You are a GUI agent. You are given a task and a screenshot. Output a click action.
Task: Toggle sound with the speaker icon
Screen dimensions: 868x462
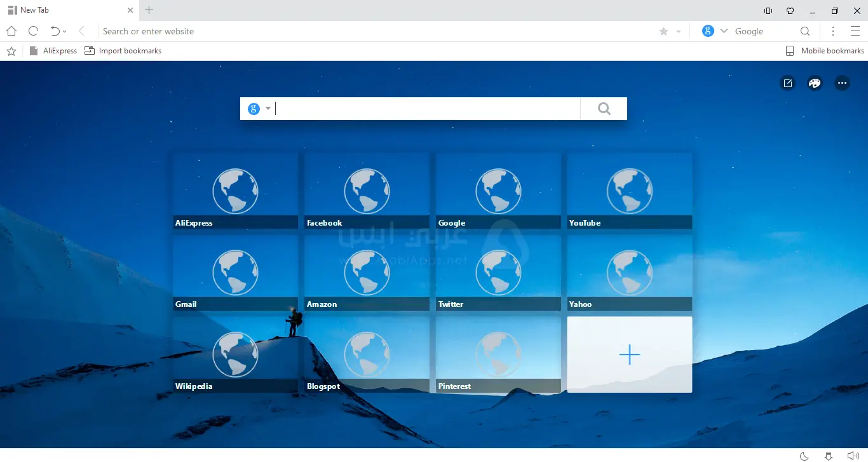[x=853, y=456]
